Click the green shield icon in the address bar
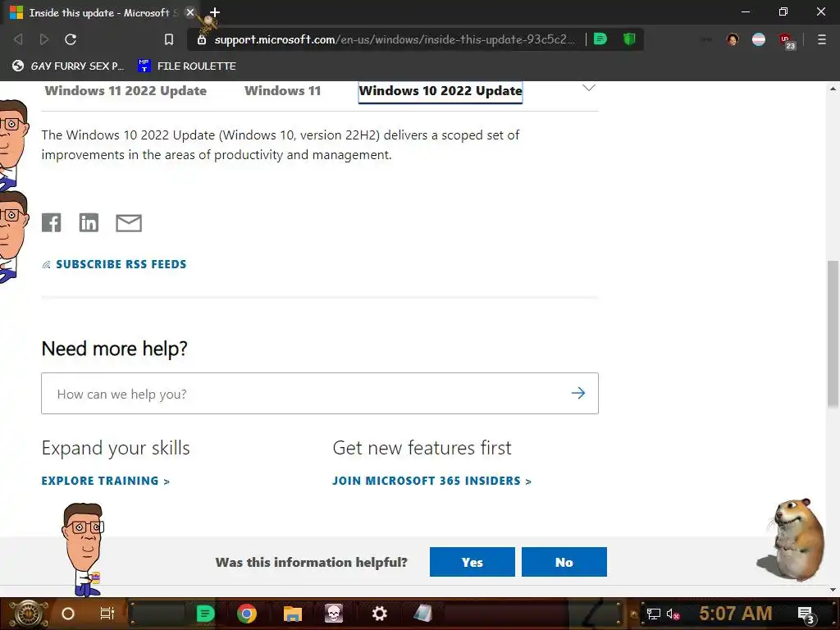Screen dimensions: 840x630 coord(629,39)
